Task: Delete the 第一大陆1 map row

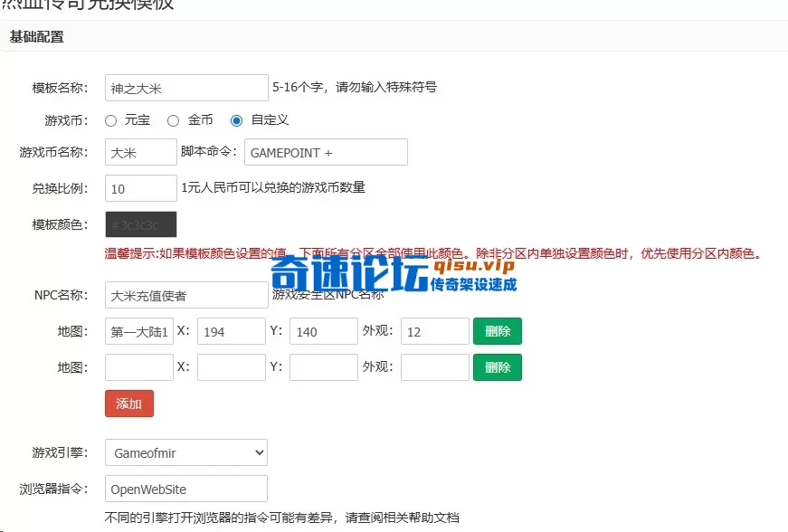Action: tap(498, 331)
